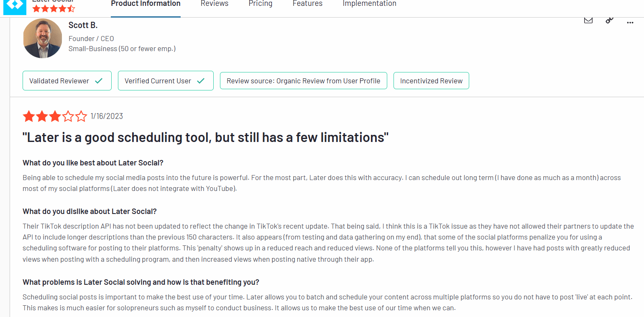Click the Later Social logo icon
The height and width of the screenshot is (317, 644).
pyautogui.click(x=15, y=6)
